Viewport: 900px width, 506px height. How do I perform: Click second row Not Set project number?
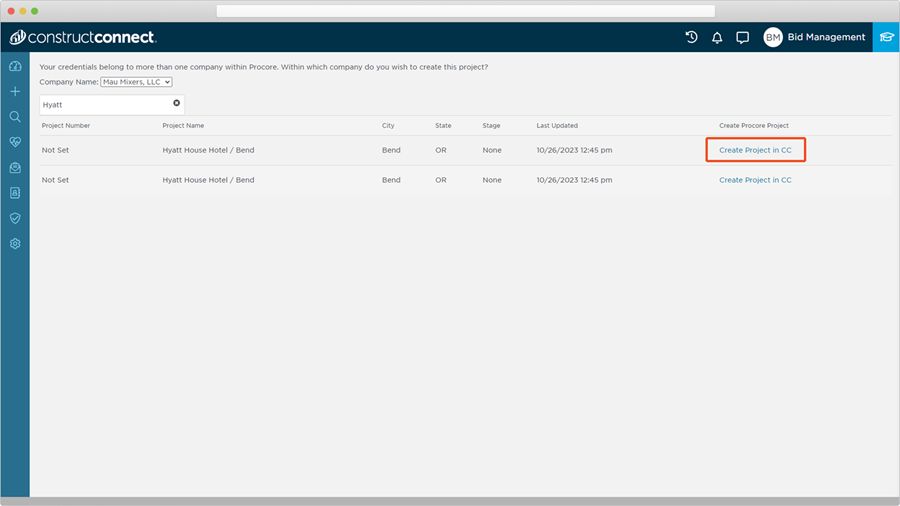(55, 180)
